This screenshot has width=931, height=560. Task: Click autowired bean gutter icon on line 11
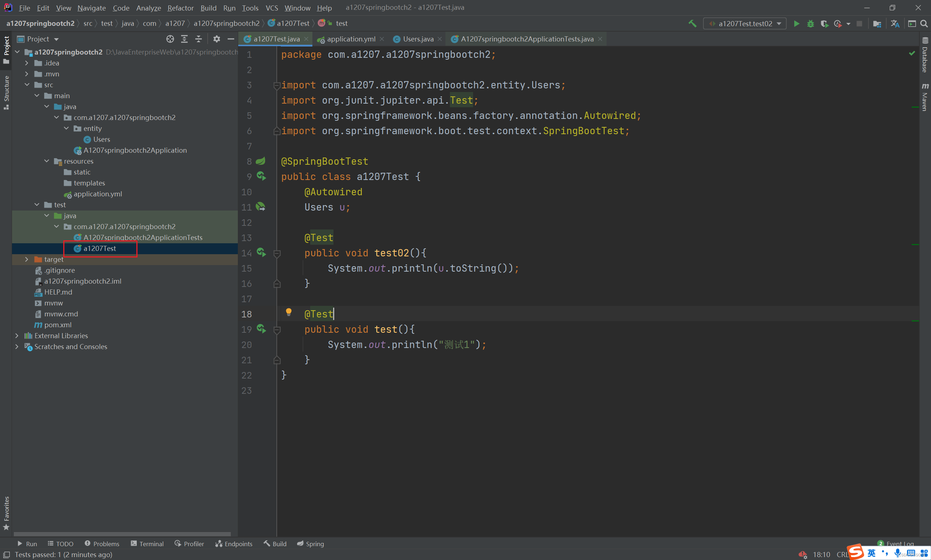click(x=261, y=207)
